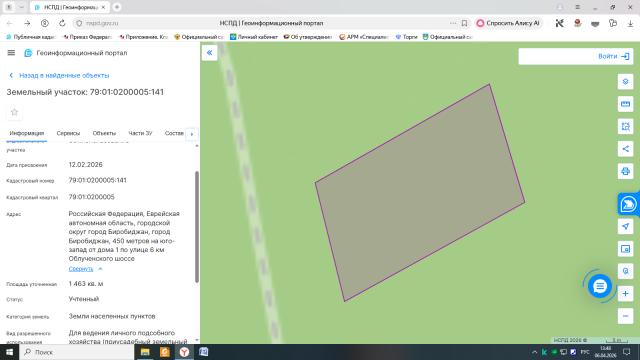Image resolution: width=640 pixels, height=360 pixels.
Task: Click the map tool above zoom in
Action: (x=625, y=271)
